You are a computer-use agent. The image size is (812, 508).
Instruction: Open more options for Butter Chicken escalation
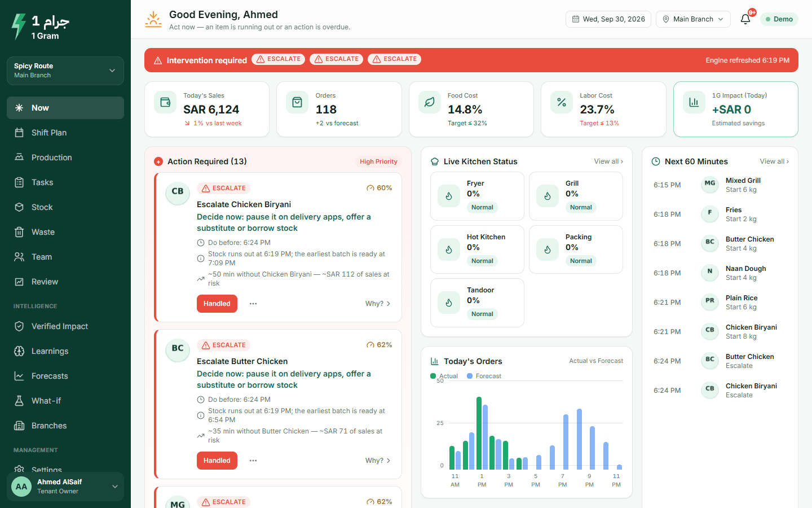point(253,461)
